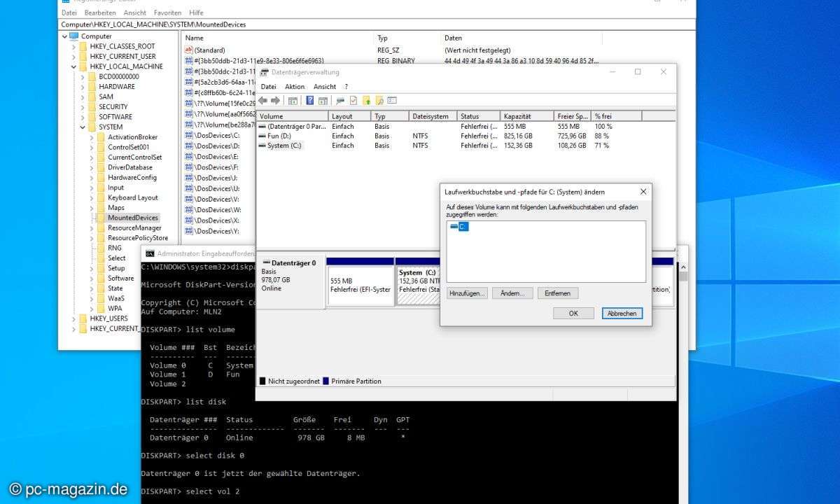Click the yellow sheet with green arrow icon
Image resolution: width=840 pixels, height=504 pixels.
pos(366,101)
